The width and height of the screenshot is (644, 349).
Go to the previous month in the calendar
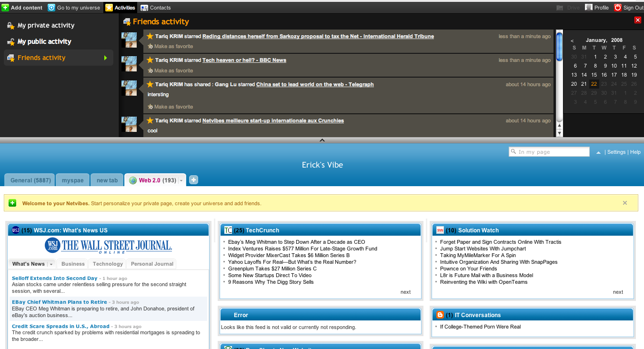572,40
